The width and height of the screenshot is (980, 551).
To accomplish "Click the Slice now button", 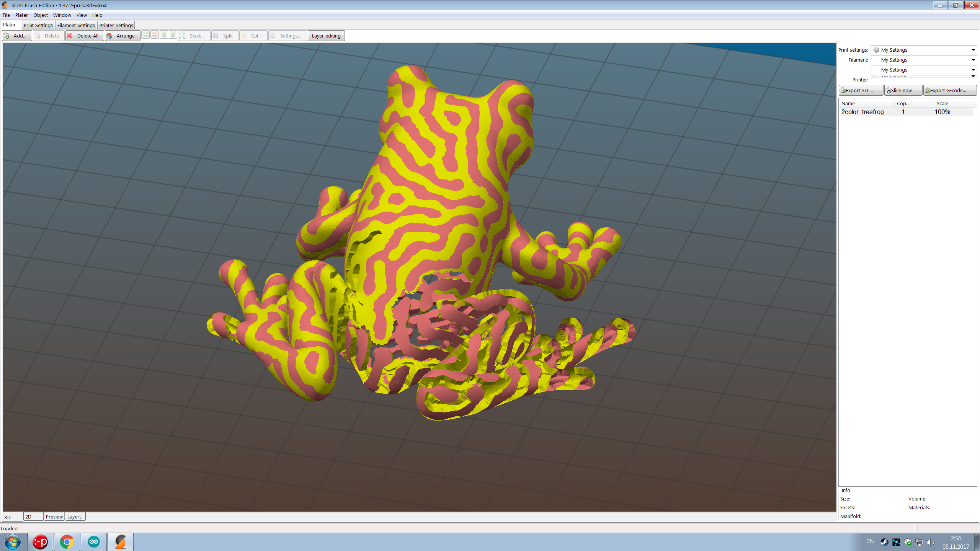I will pos(903,91).
